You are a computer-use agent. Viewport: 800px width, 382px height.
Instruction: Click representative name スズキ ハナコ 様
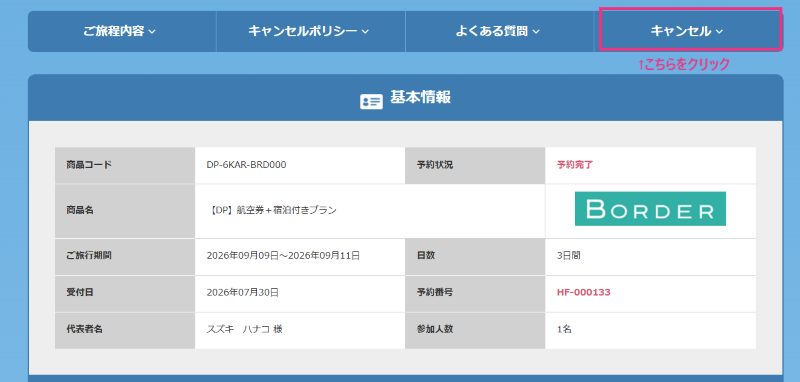pos(244,329)
